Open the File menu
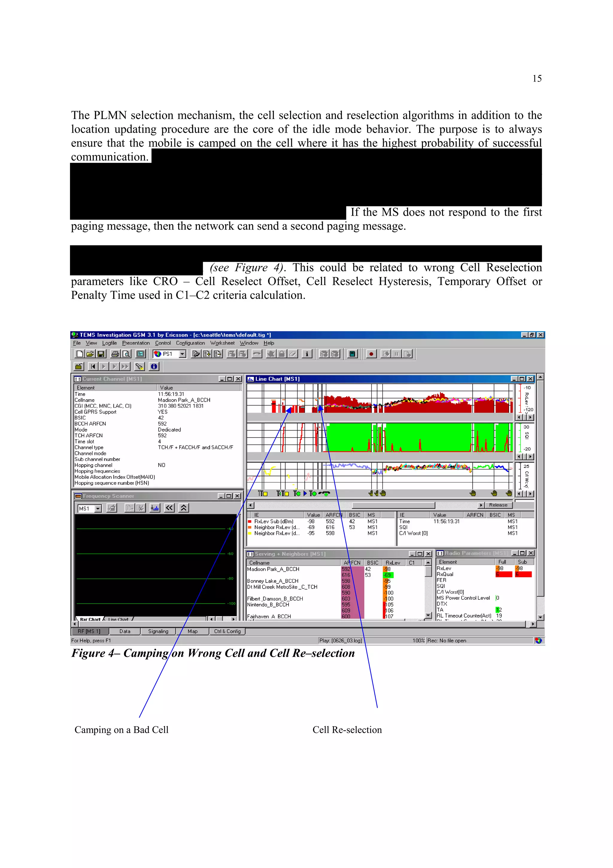The height and width of the screenshot is (868, 613). (77, 343)
